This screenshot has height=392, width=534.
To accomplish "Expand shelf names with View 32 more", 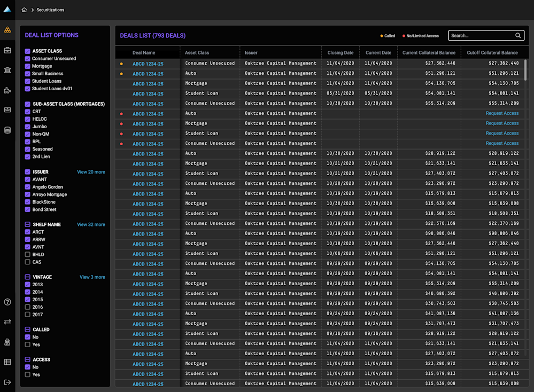I will 91,224.
